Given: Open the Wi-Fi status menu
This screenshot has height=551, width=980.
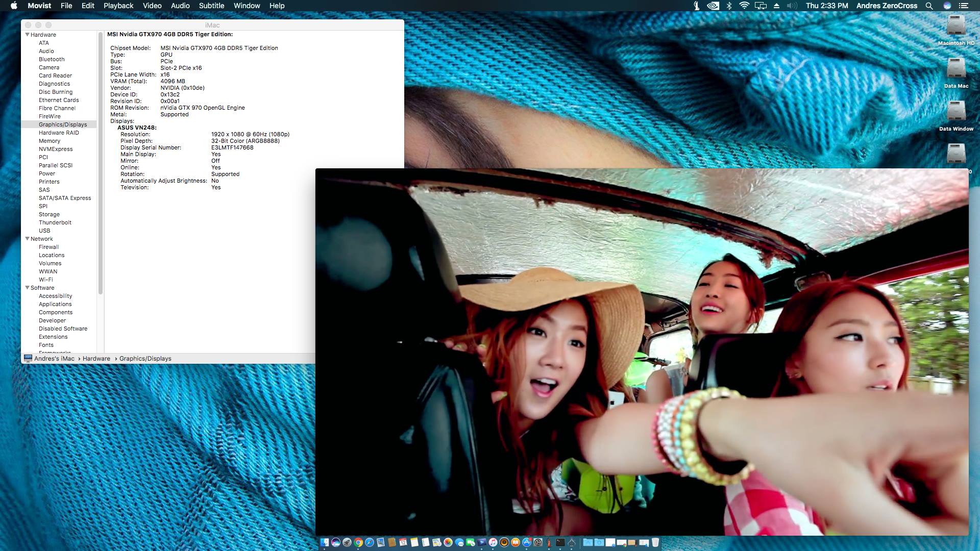Looking at the screenshot, I should point(744,6).
